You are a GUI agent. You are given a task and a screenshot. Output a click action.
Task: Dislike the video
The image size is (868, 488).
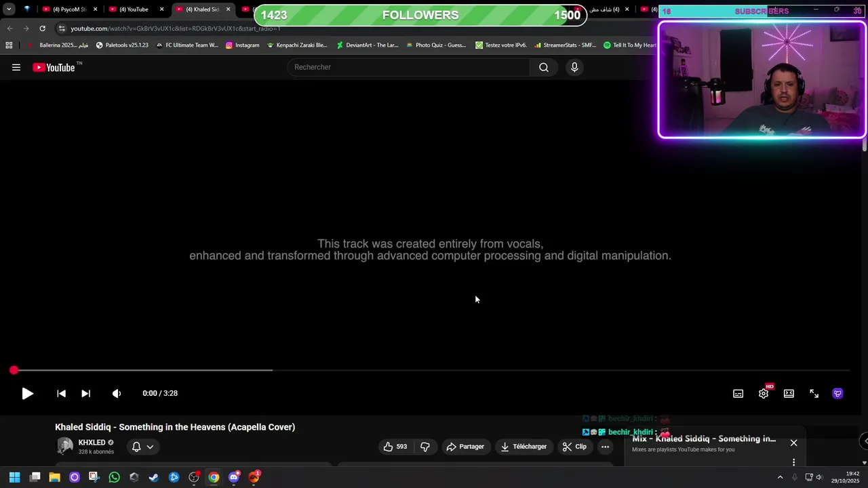[x=425, y=447]
